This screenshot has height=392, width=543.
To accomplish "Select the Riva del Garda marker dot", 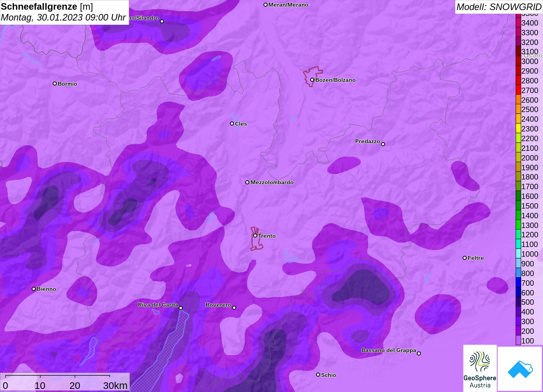I will (181, 308).
